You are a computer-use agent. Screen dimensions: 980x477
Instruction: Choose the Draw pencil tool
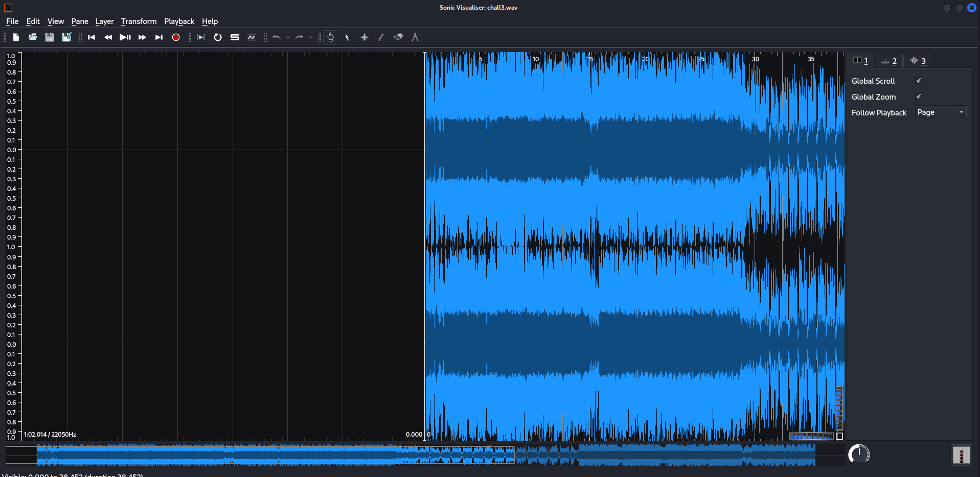point(381,37)
